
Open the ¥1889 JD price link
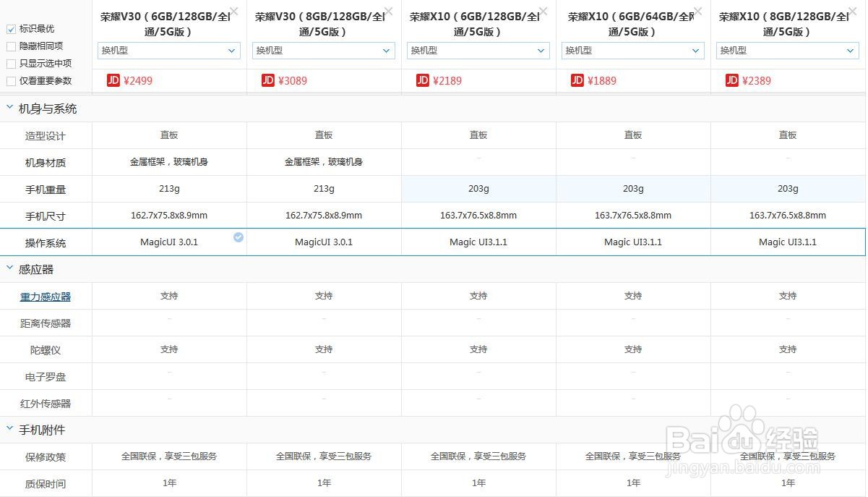[x=602, y=81]
